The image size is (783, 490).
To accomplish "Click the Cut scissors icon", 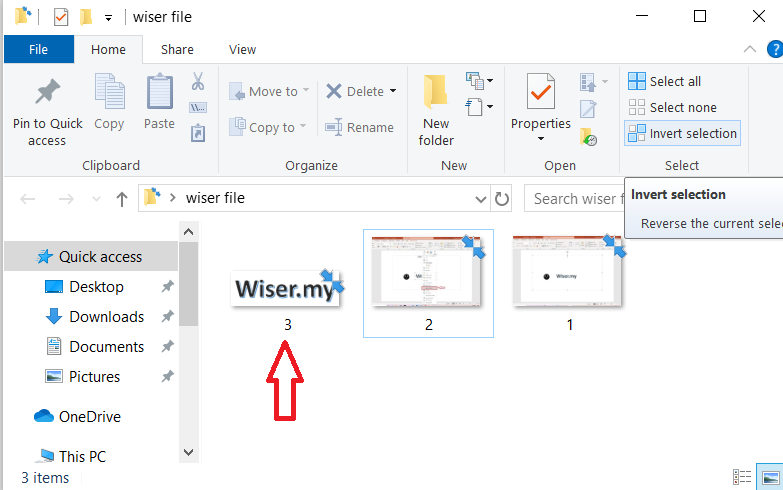I will click(198, 81).
